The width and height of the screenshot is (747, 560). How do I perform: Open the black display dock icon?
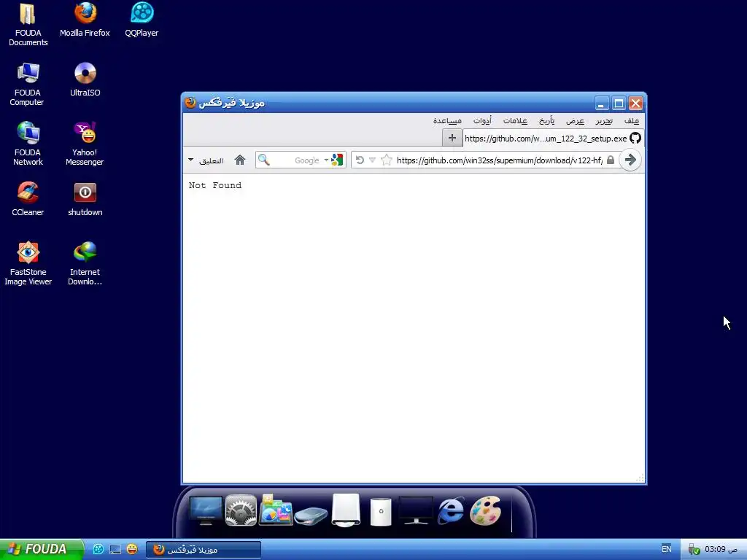(x=416, y=510)
